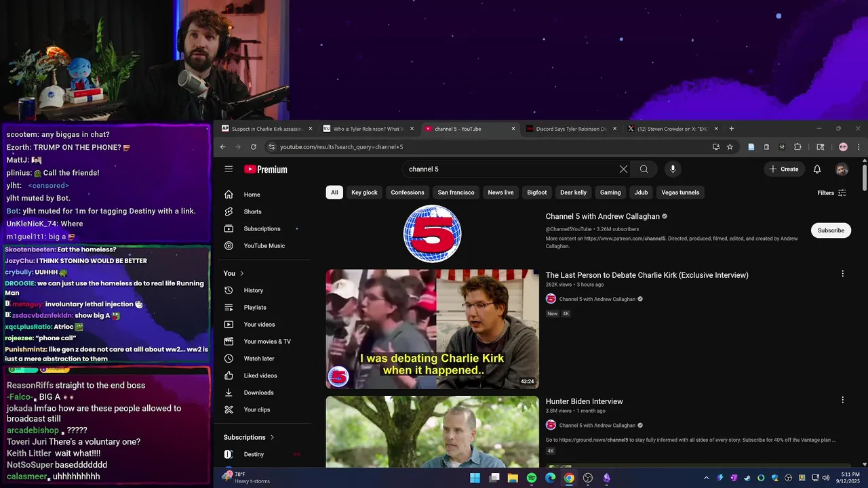Viewport: 868px width, 488px height.
Task: Select the Vegas tunnels filter chip
Action: 680,192
